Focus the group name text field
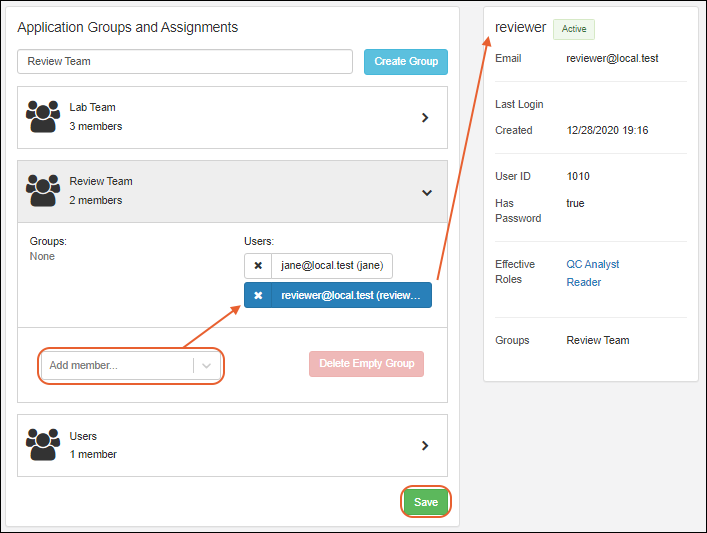 [185, 61]
